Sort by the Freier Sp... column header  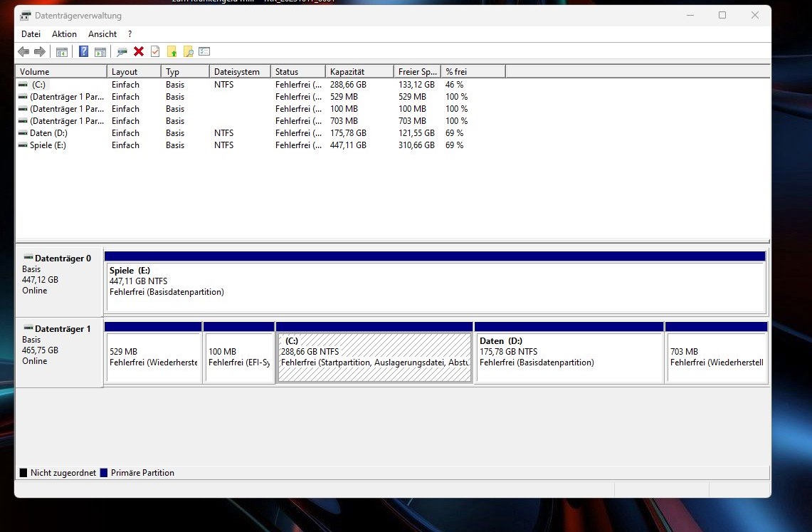click(418, 71)
